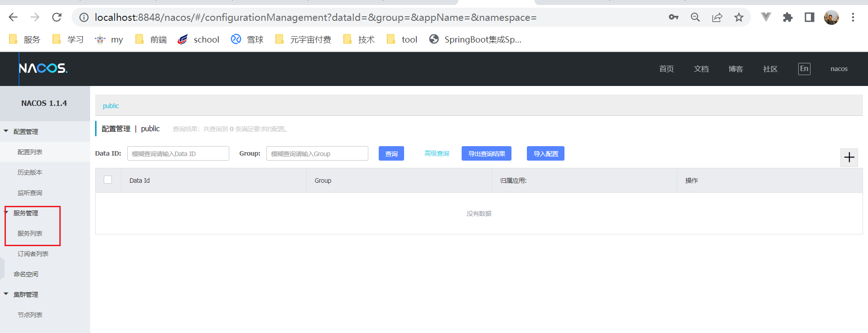Switch language using the En toggle
The height and width of the screenshot is (333, 868).
pos(804,69)
